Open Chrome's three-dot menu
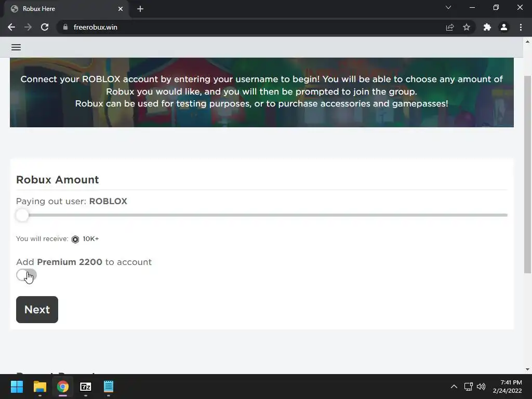 [x=521, y=27]
